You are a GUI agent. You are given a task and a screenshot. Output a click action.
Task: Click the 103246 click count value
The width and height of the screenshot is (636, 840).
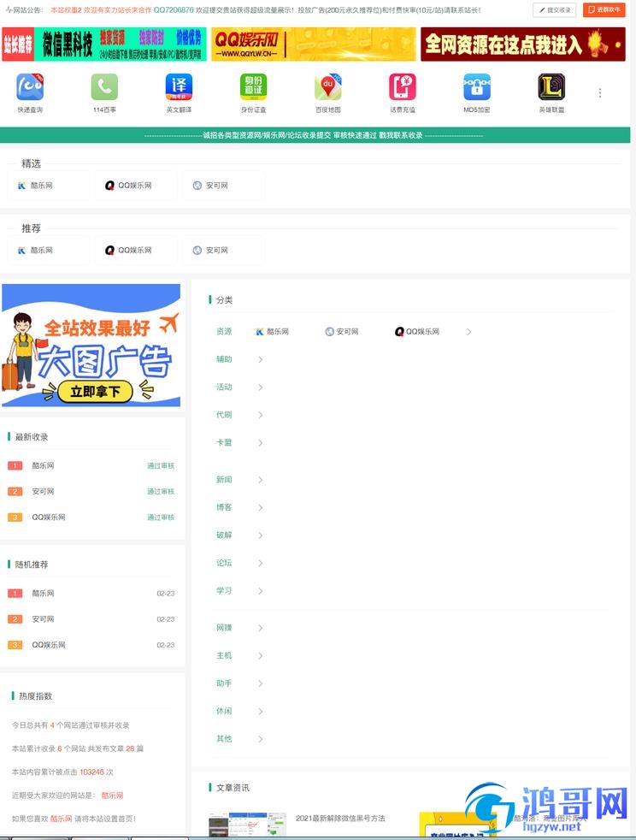[x=92, y=772]
